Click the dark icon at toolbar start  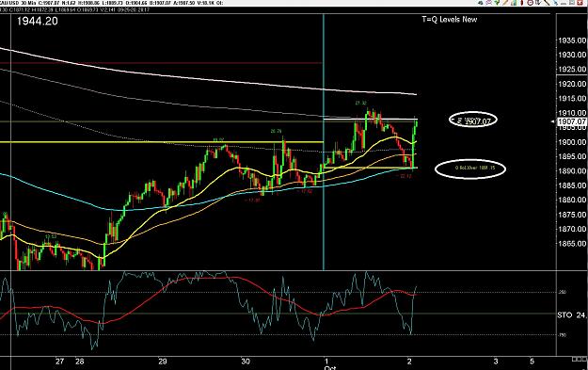click(481, 3)
